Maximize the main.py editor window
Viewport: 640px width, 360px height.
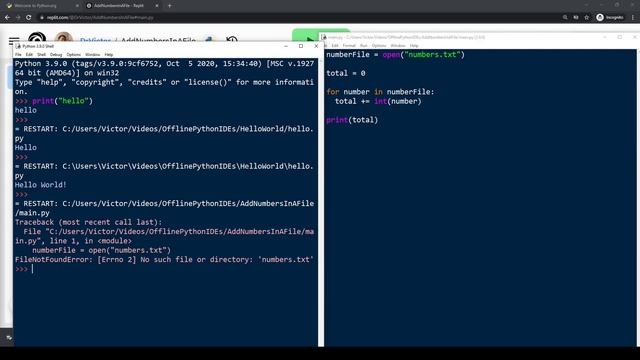tap(620, 37)
